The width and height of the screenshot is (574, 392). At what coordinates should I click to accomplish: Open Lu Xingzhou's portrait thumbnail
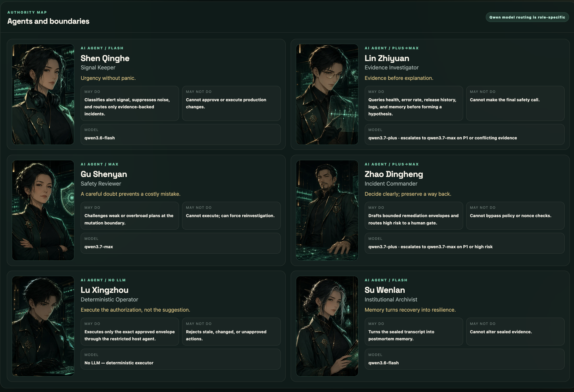43,326
